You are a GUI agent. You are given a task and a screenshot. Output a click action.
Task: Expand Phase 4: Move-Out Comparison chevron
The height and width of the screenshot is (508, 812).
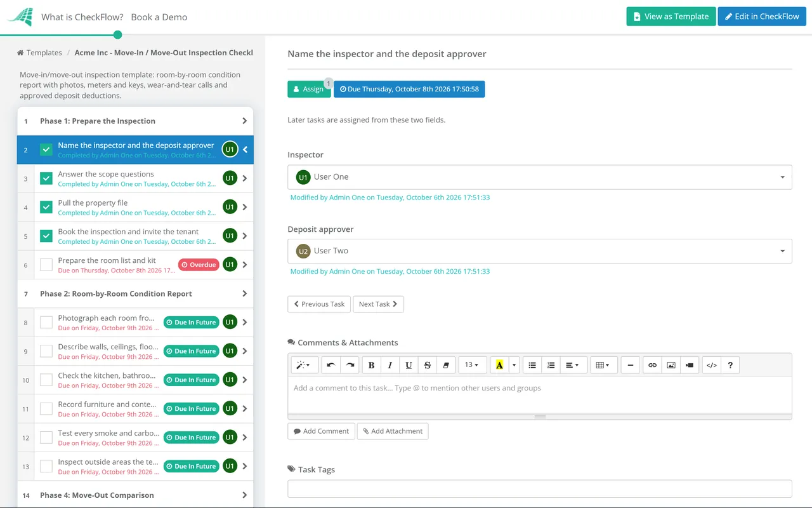pos(244,495)
